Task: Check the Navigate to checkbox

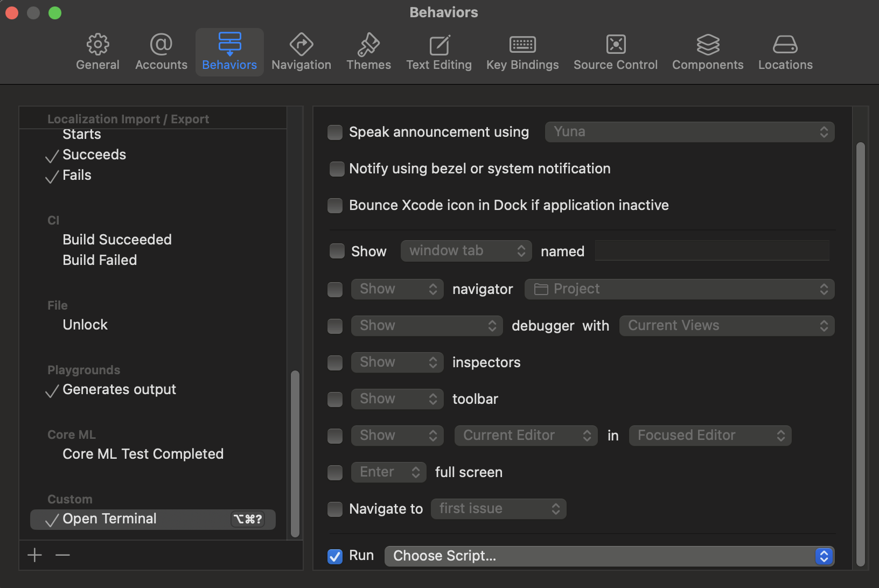Action: click(335, 509)
